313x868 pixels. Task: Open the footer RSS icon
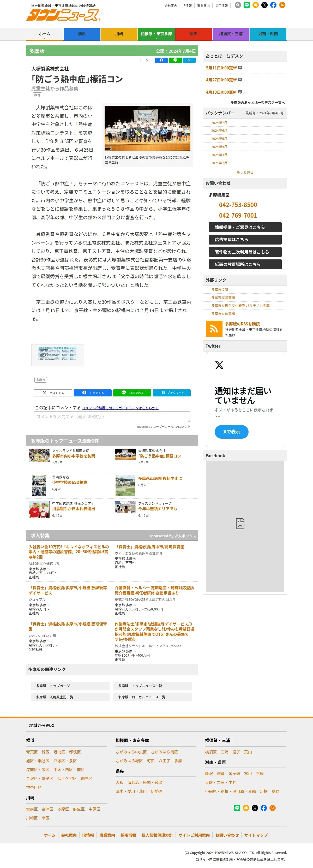click(x=273, y=808)
